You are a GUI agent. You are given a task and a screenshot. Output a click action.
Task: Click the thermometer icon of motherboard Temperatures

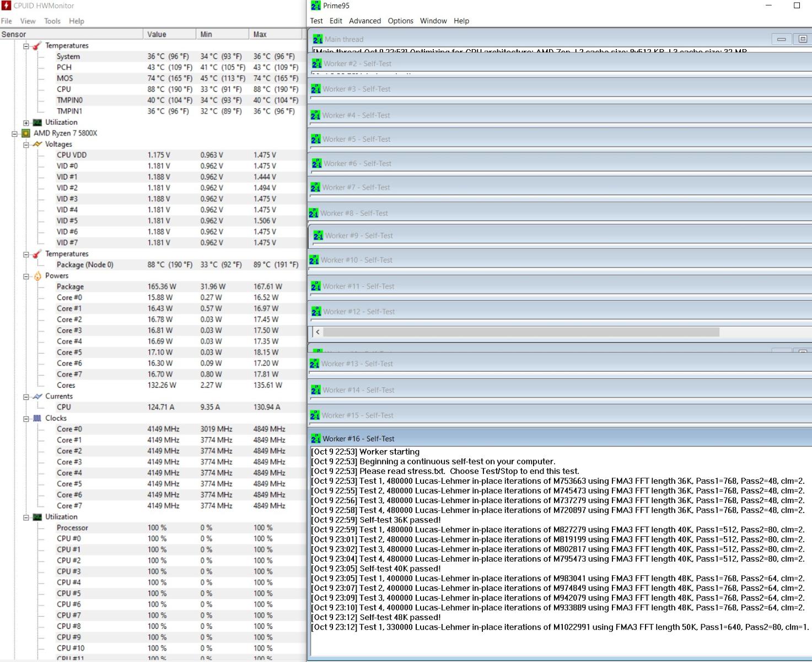[x=37, y=46]
